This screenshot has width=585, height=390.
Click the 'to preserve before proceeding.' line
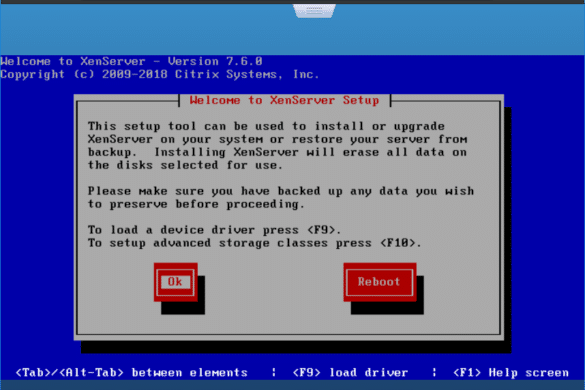tap(196, 204)
